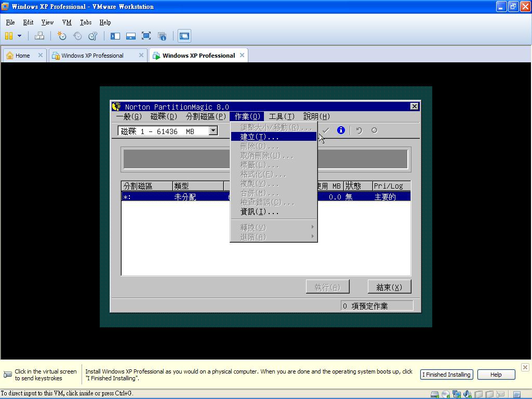Open the 說明(H) menu
The width and height of the screenshot is (532, 399).
tap(316, 116)
